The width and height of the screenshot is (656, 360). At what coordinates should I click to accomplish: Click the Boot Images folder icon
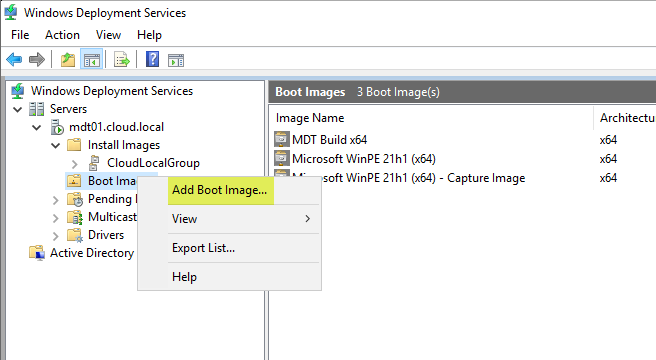[74, 181]
